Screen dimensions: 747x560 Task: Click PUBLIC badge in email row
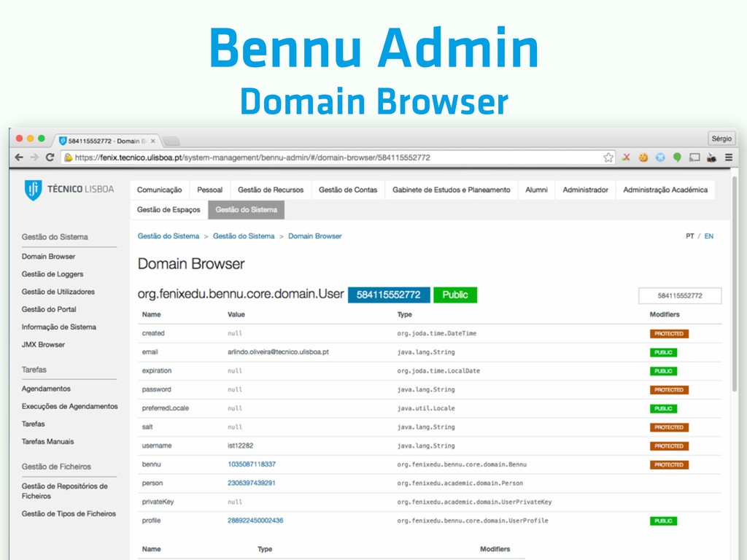pos(663,352)
